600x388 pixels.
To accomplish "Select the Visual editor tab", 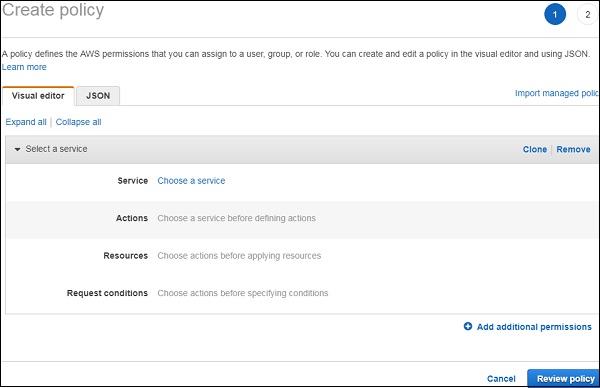I will [38, 96].
